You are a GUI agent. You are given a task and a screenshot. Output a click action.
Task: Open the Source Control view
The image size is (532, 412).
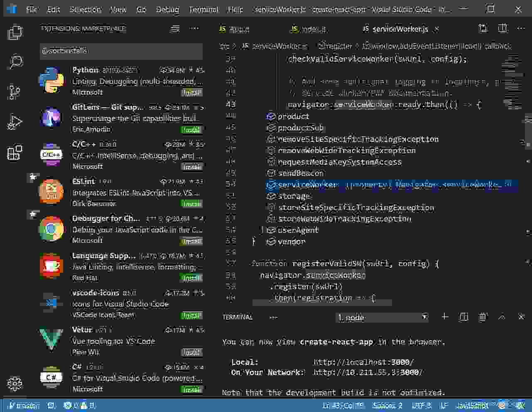(15, 92)
